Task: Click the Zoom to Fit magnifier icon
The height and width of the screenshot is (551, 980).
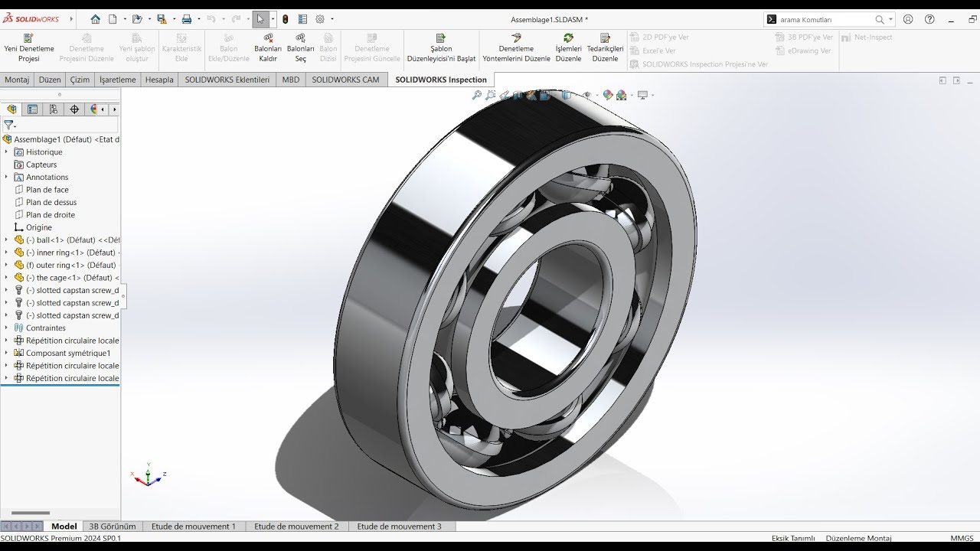Action: [x=476, y=96]
